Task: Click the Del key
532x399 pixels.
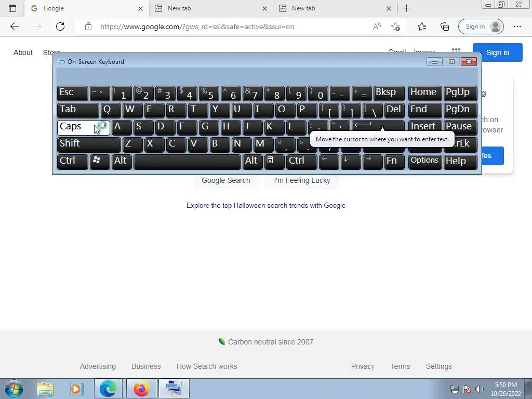Action: tap(395, 111)
